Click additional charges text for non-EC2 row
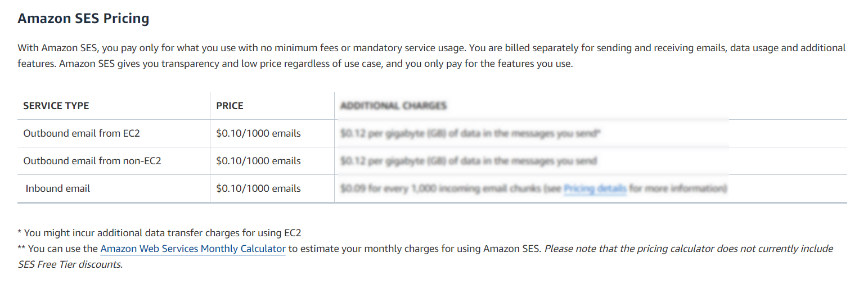Image resolution: width=868 pixels, height=288 pixels. [x=468, y=161]
